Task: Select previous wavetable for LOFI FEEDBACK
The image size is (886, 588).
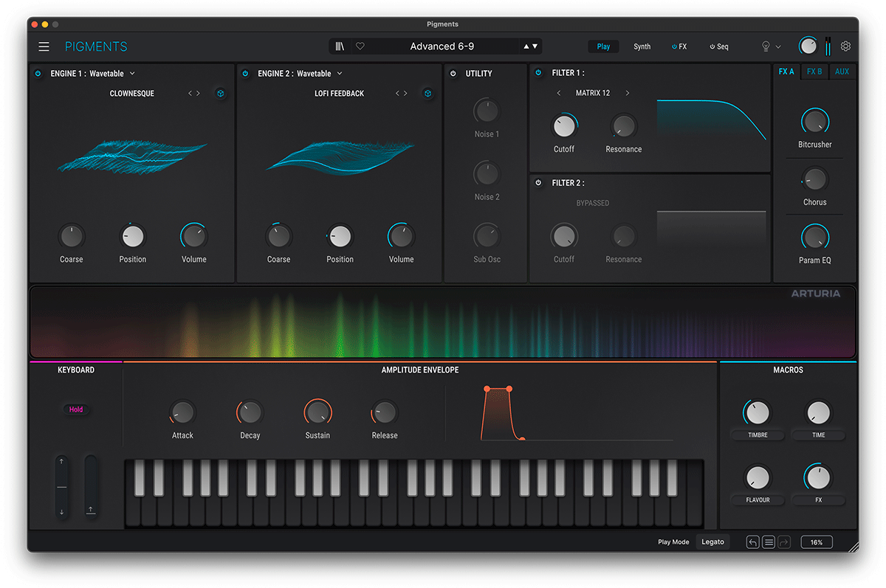Action: [x=397, y=94]
